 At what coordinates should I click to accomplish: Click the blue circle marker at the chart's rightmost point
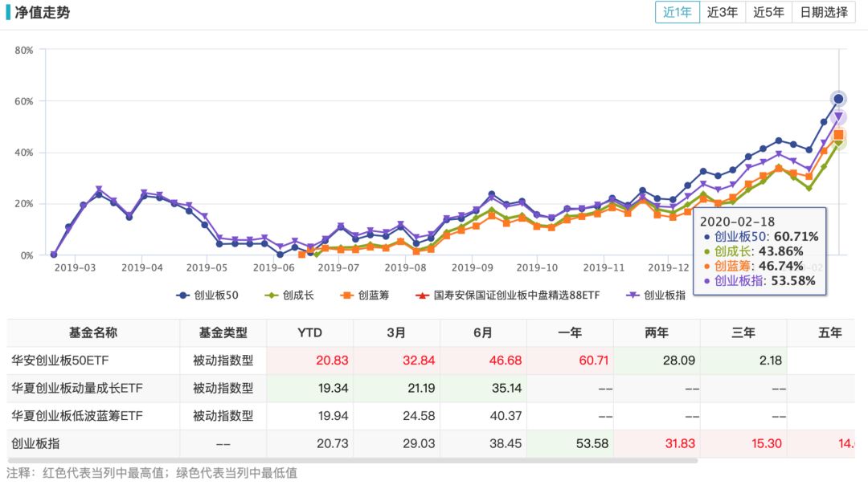[x=839, y=98]
